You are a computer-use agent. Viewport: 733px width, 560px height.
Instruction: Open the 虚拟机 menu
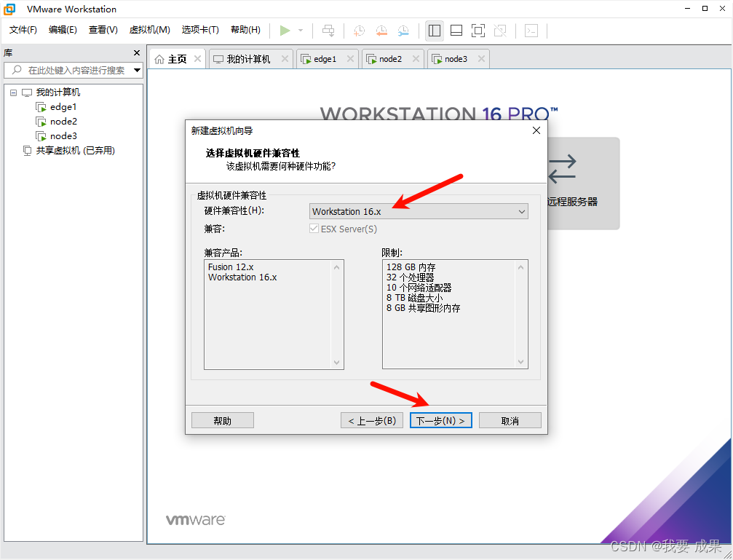click(149, 30)
